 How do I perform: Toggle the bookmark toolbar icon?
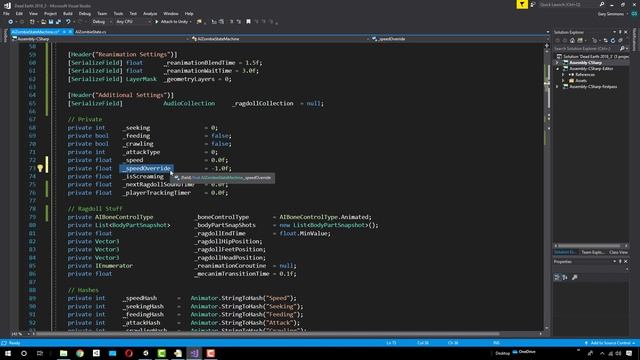tap(248, 22)
